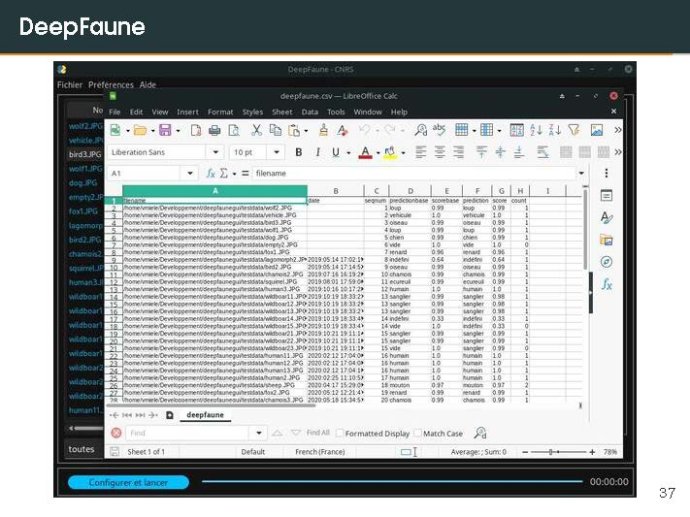
Task: Click the Spelling abc icon
Action: click(439, 129)
